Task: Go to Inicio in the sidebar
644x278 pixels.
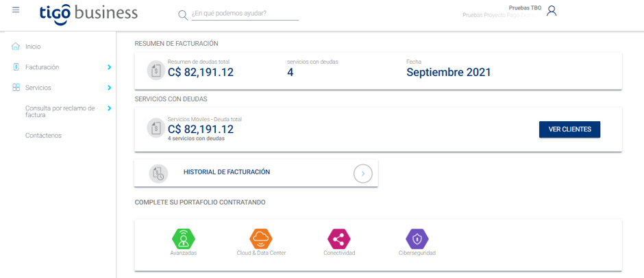Action: tap(33, 47)
